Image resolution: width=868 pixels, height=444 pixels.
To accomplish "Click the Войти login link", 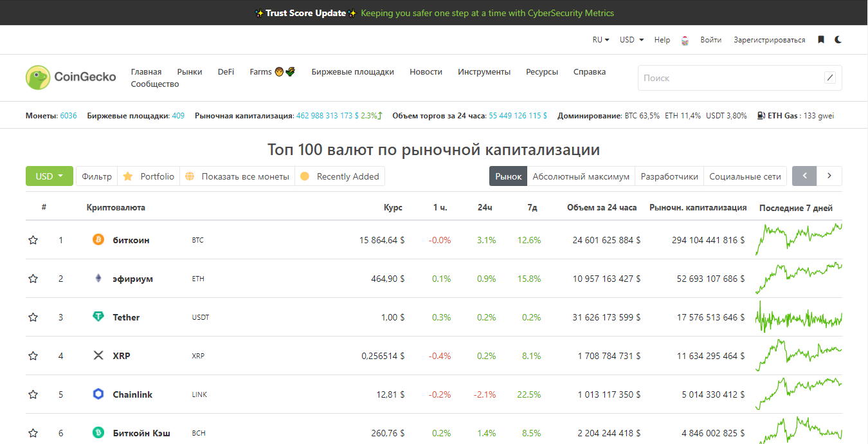I will (710, 40).
